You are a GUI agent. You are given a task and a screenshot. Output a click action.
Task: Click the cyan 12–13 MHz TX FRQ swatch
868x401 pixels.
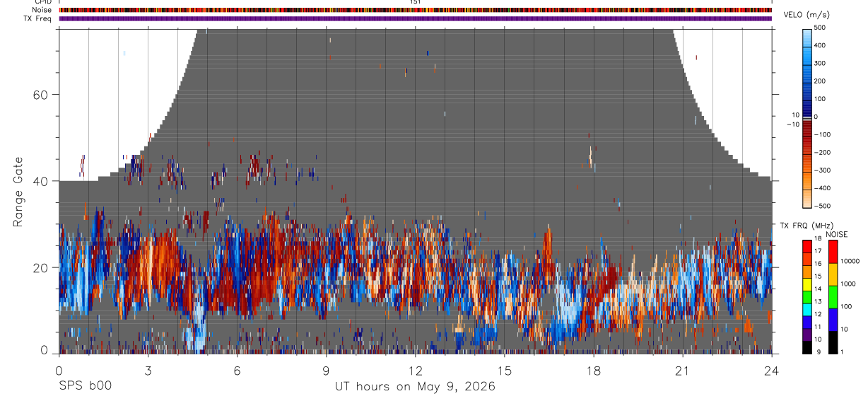click(x=807, y=309)
